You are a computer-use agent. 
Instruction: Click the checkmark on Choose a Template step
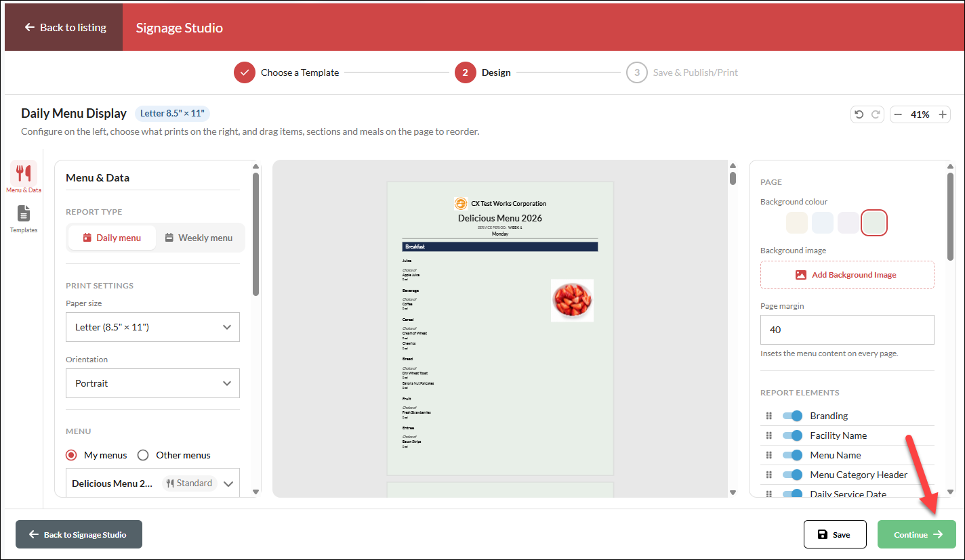(x=245, y=72)
